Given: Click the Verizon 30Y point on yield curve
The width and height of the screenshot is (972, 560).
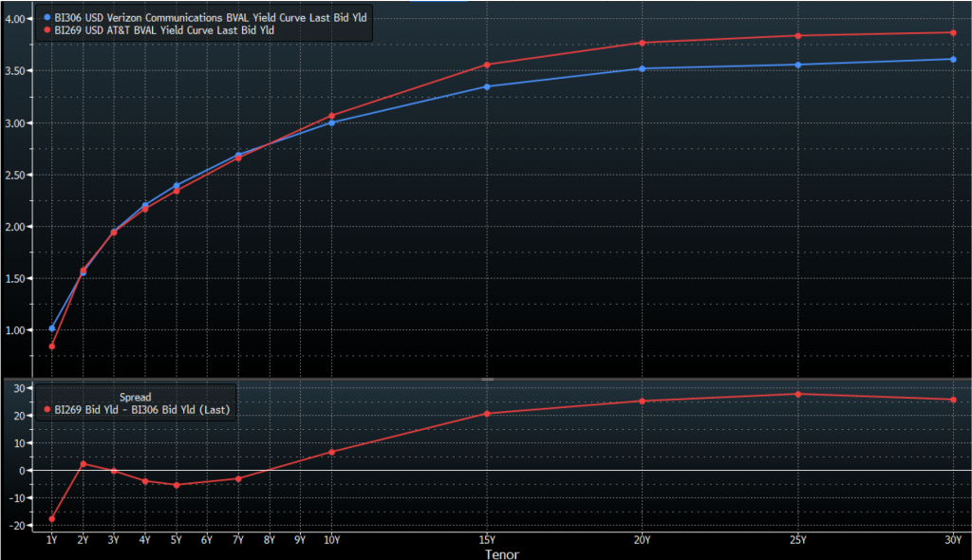Looking at the screenshot, I should click(953, 59).
